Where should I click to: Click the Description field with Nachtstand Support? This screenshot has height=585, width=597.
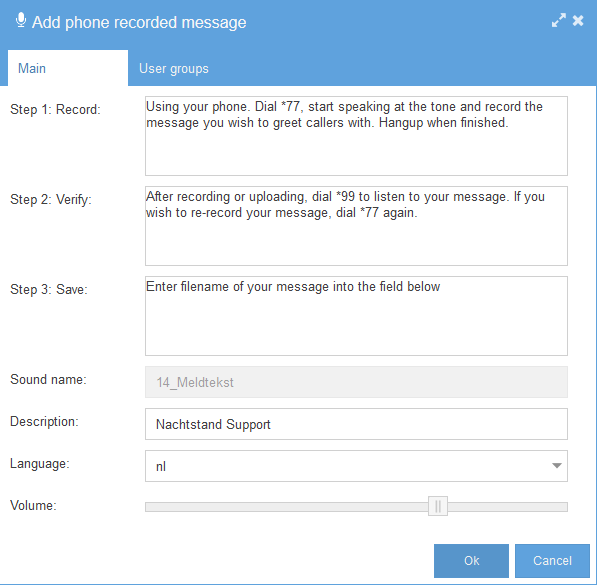(356, 424)
